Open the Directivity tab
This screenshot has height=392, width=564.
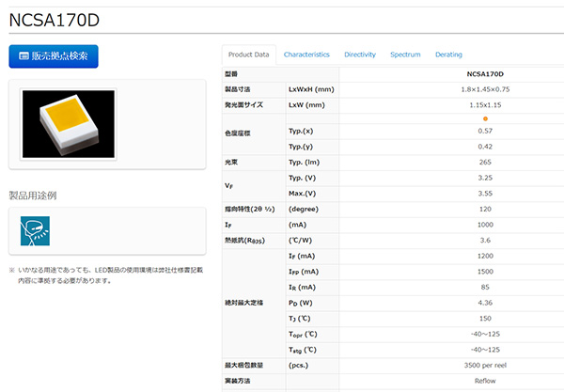click(x=360, y=55)
